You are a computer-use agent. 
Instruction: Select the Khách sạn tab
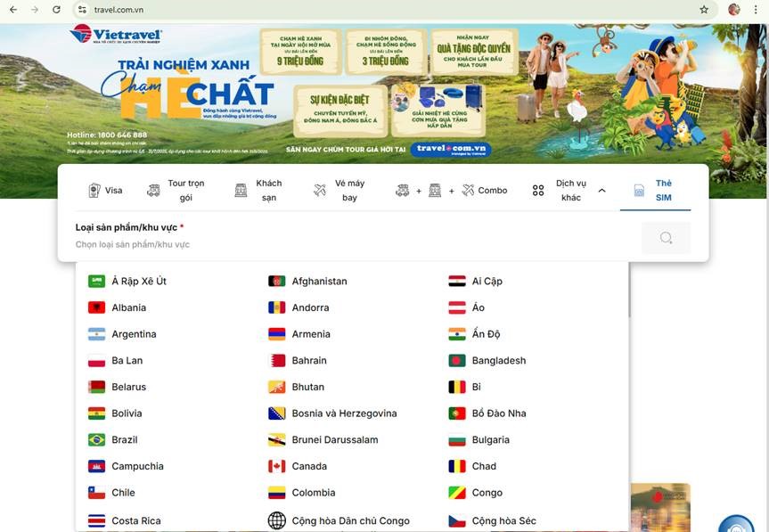(258, 190)
